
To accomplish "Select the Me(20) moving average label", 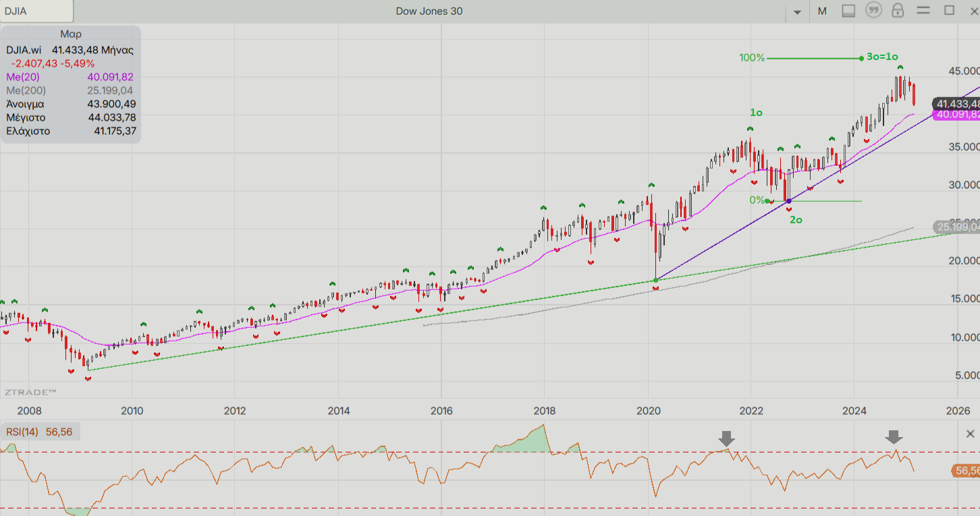I will pos(23,77).
